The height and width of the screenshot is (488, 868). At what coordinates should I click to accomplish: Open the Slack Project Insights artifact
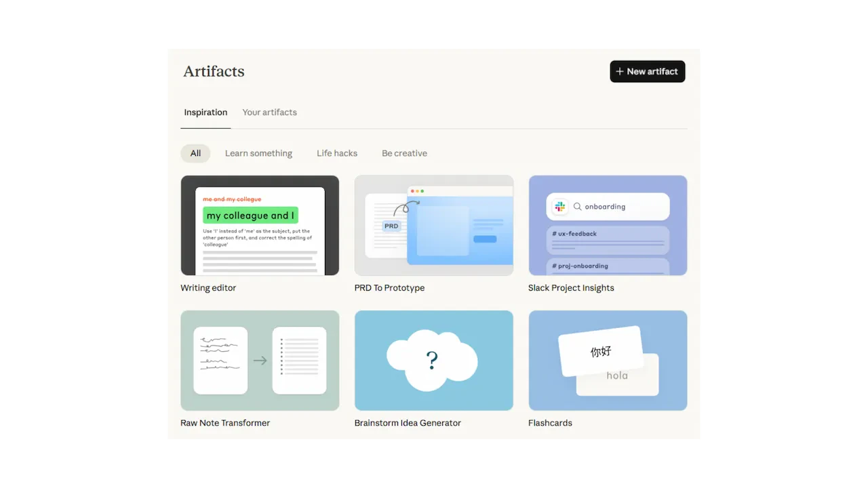pyautogui.click(x=608, y=225)
